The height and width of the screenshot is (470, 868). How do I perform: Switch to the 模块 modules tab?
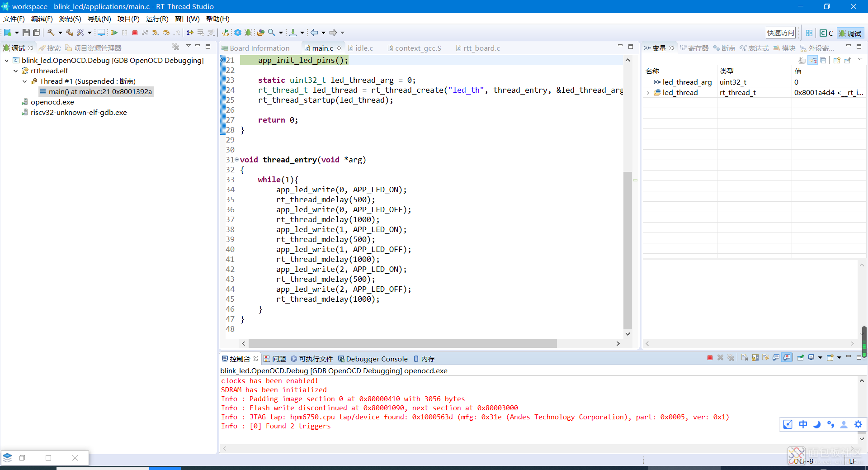pos(784,48)
